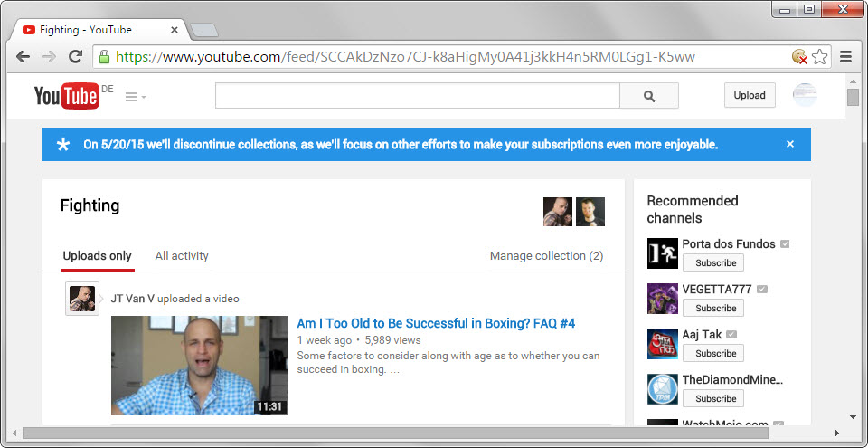Open a new browser tab
Image resolution: width=868 pixels, height=448 pixels.
[x=203, y=31]
